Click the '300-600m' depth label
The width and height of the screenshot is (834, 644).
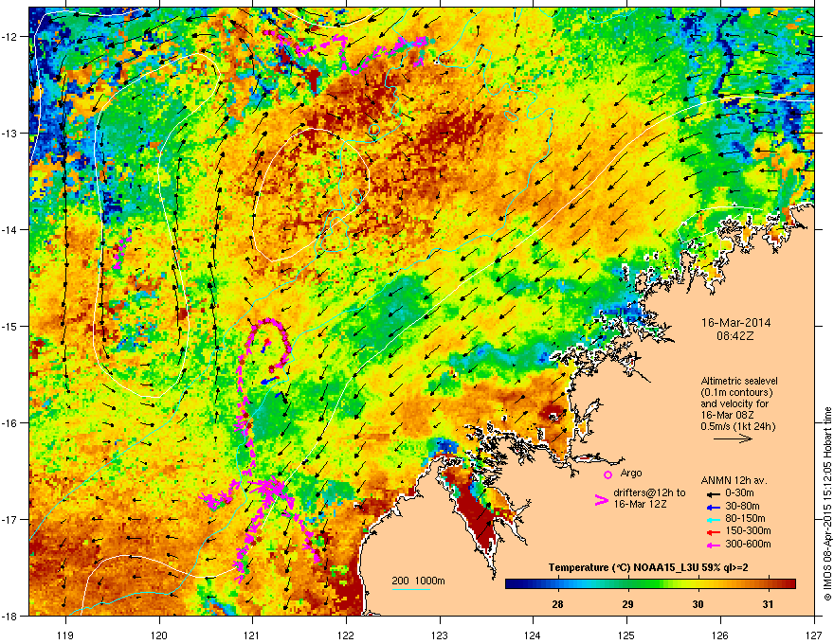(x=748, y=544)
